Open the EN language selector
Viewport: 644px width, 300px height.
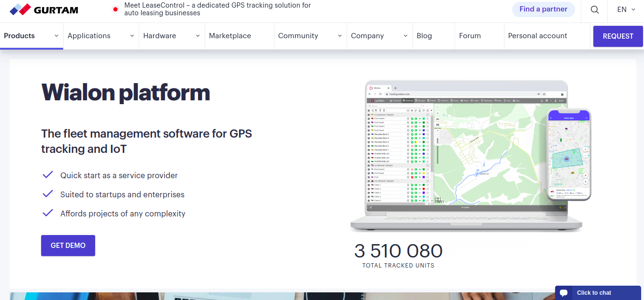tap(626, 10)
